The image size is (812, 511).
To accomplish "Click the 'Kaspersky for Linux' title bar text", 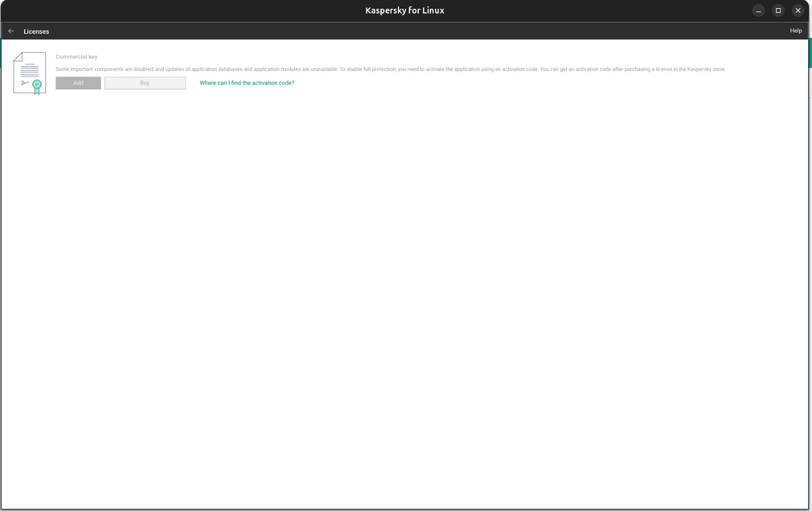I will point(405,10).
